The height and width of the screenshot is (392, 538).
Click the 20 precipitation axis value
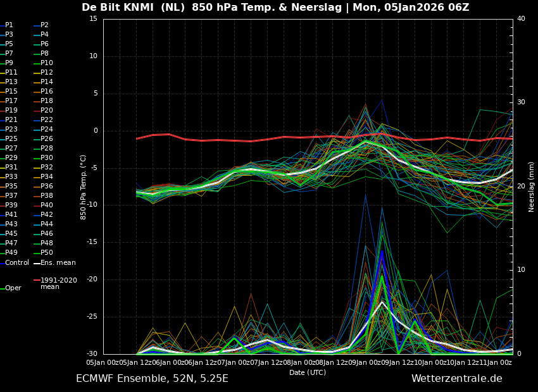(521, 186)
